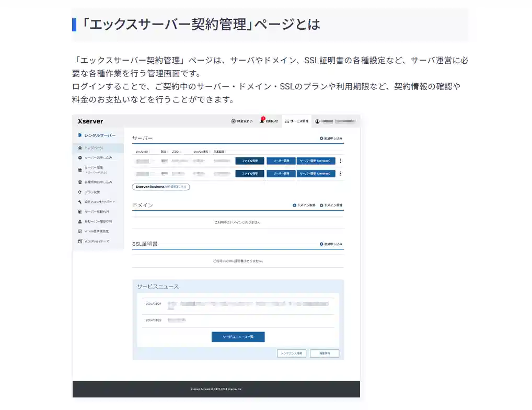The image size is (532, 410).
Task: Click the yen circle icon for 料金支払い
Action: (x=233, y=121)
